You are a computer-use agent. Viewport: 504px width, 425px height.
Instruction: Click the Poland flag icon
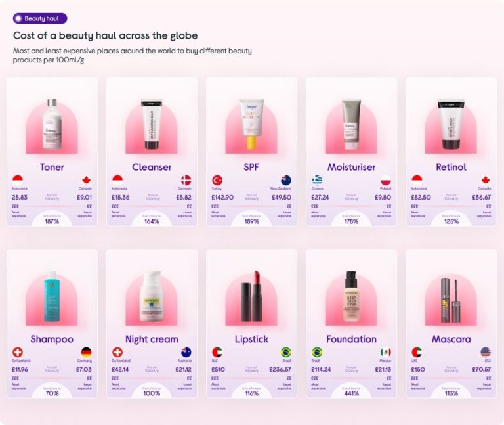point(386,180)
